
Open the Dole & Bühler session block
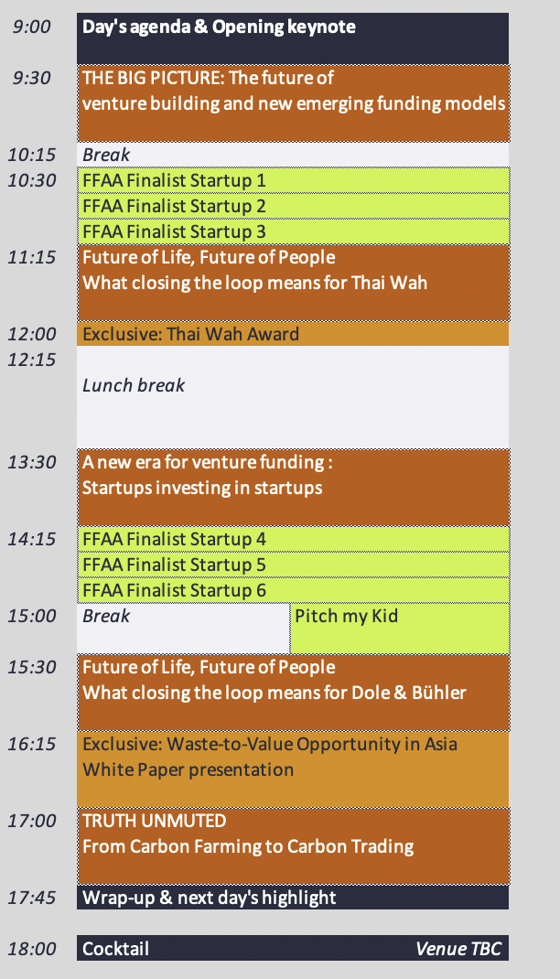[292, 692]
